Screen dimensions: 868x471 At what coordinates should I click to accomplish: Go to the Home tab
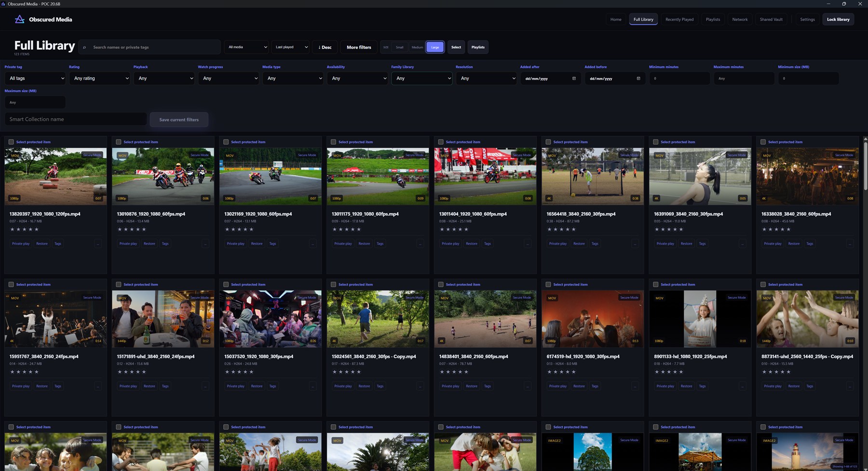click(x=616, y=19)
